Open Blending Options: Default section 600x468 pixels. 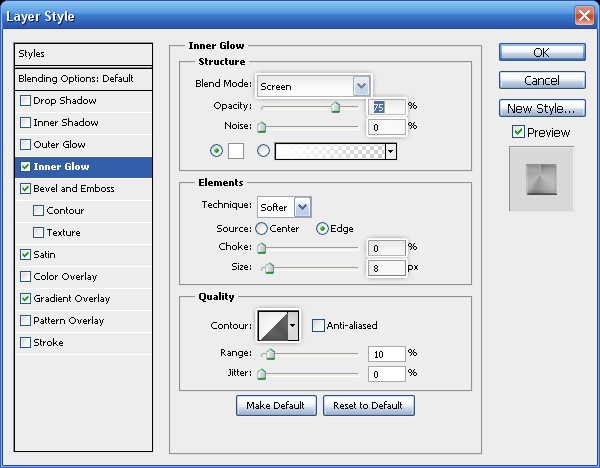click(75, 78)
